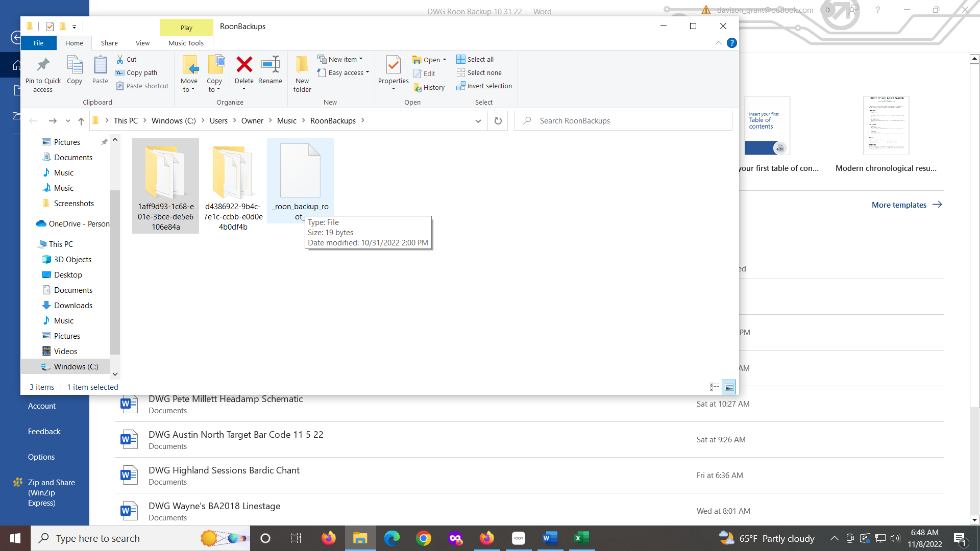Open the File tab in Explorer
This screenshot has width=980, height=551.
coord(39,43)
